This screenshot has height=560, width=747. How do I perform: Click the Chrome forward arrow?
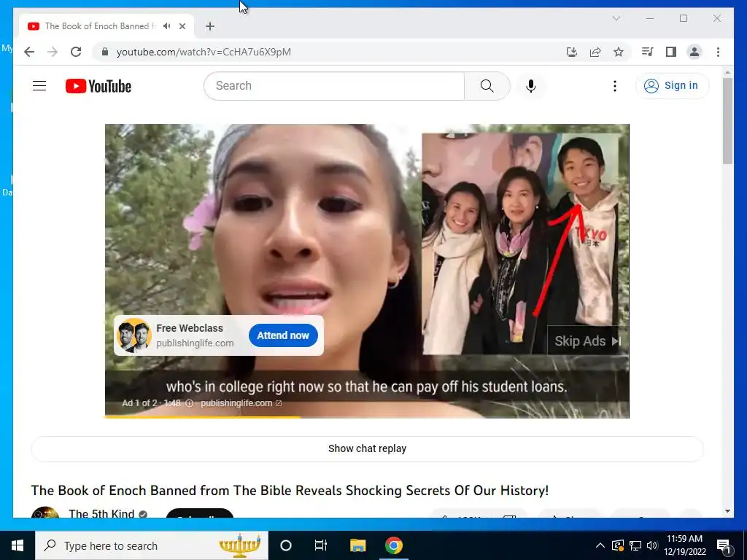(x=53, y=52)
